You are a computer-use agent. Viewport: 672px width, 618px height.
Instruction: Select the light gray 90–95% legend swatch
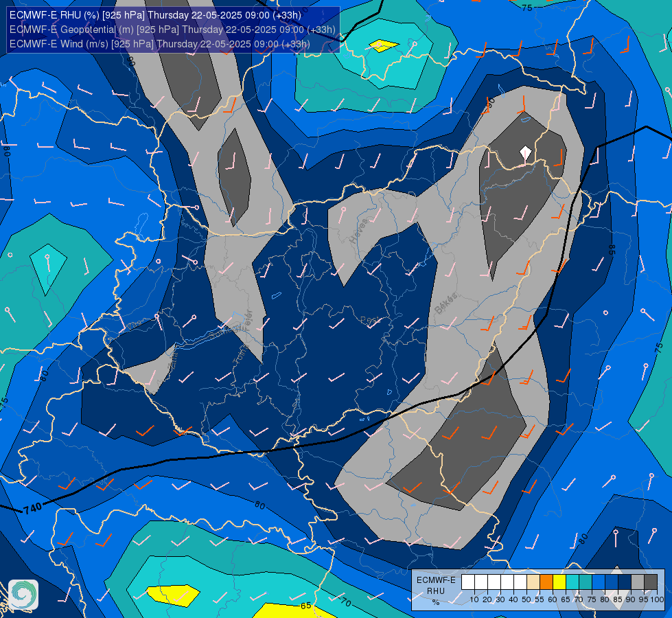tap(638, 582)
